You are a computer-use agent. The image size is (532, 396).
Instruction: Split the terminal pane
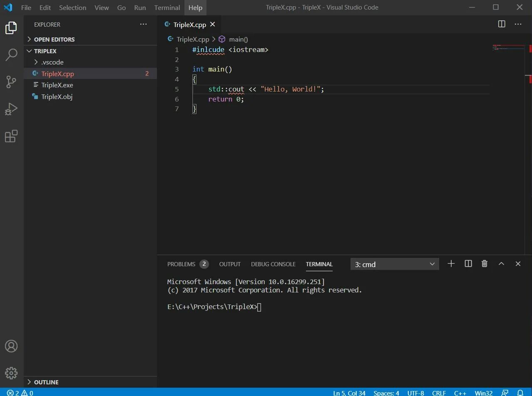tap(468, 264)
